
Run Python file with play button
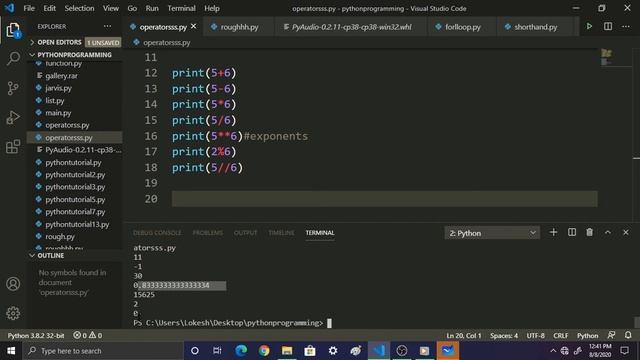click(x=589, y=27)
